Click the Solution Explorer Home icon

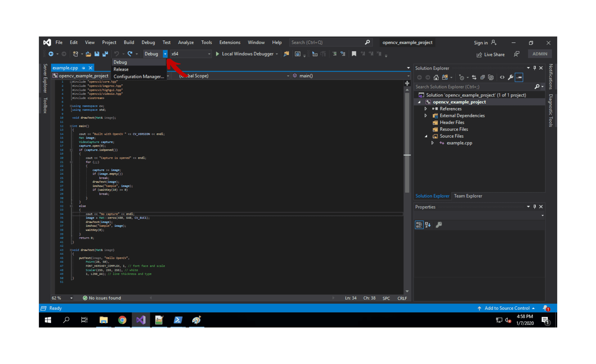436,78
